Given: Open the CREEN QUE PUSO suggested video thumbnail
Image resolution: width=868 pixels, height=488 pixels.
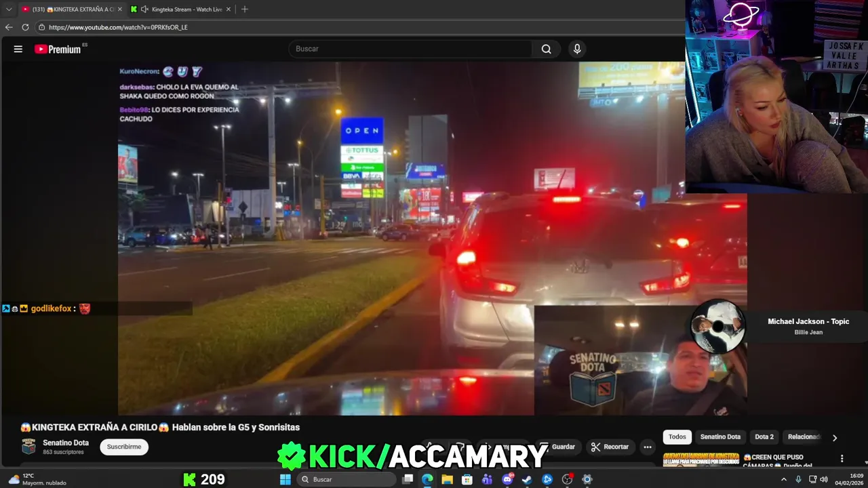Looking at the screenshot, I should pyautogui.click(x=701, y=460).
